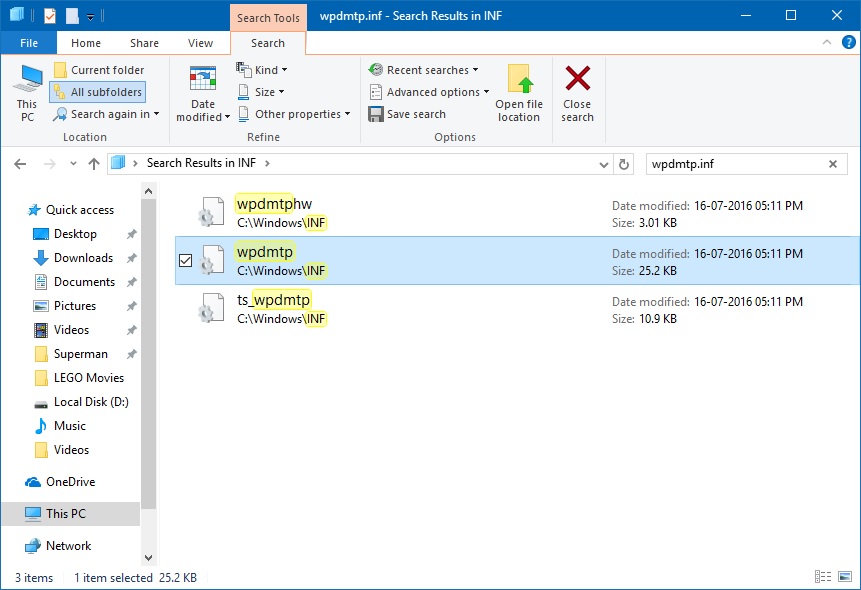This screenshot has height=590, width=861.
Task: Select the wpdmtphw file result
Action: (516, 213)
